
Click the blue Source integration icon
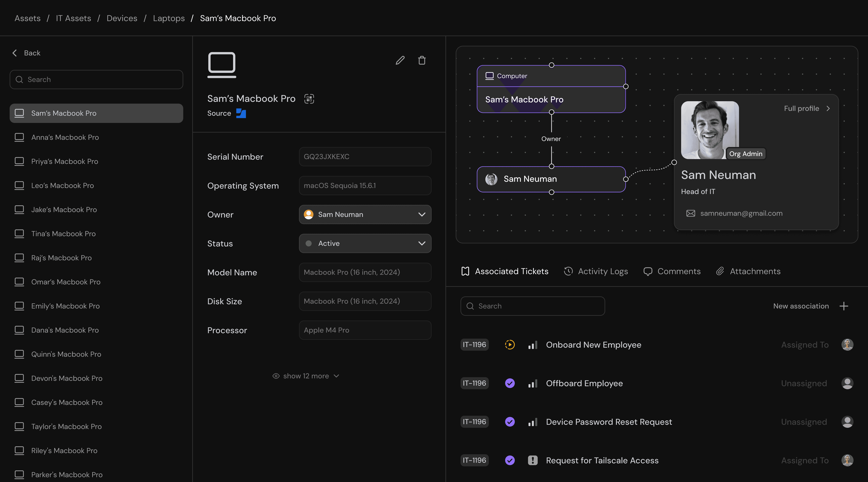pos(241,113)
